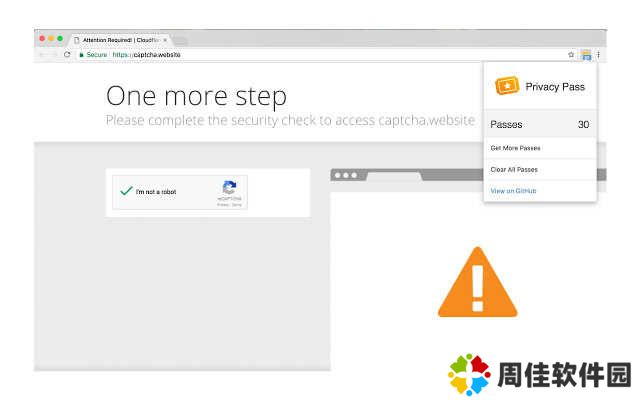Select the Attention Required Cloudflare tab

[x=120, y=40]
